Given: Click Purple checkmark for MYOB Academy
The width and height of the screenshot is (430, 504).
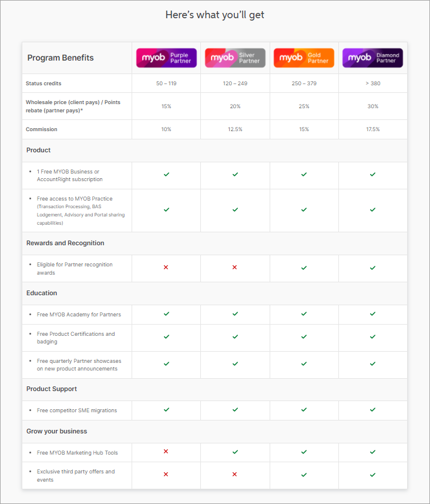Looking at the screenshot, I should coord(166,314).
